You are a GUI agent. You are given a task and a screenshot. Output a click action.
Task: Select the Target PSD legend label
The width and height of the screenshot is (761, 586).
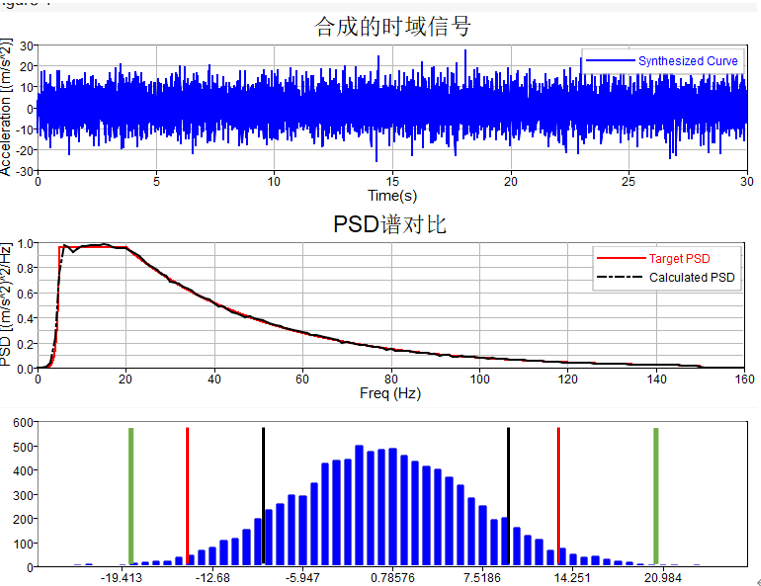(x=679, y=259)
